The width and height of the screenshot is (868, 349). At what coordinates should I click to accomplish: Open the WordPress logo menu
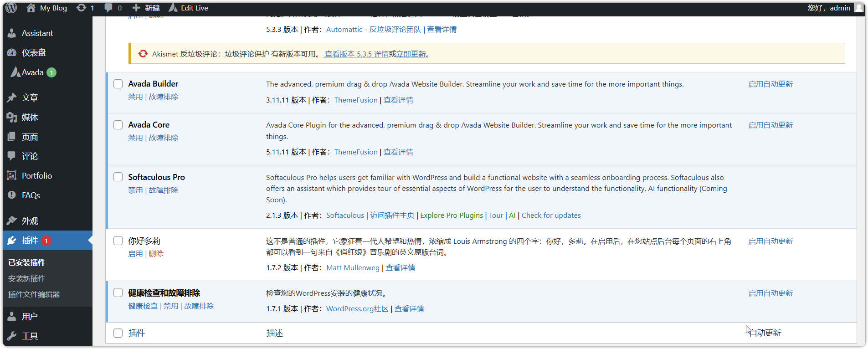click(11, 8)
